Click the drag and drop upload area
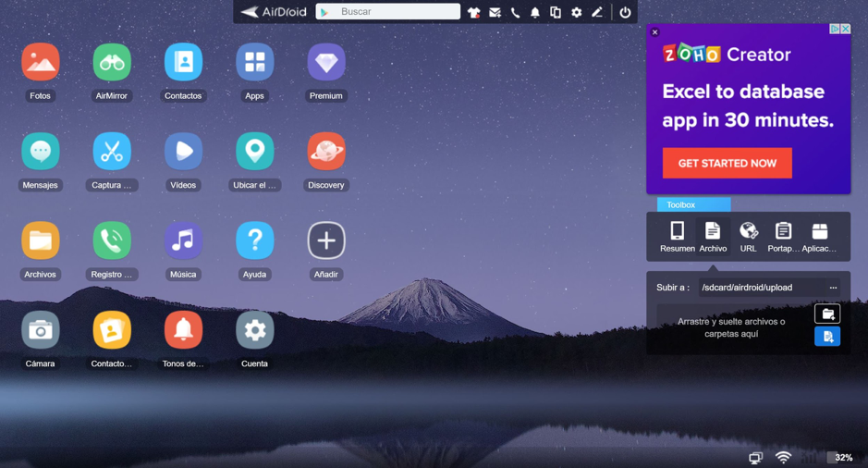The height and width of the screenshot is (468, 868). [731, 327]
